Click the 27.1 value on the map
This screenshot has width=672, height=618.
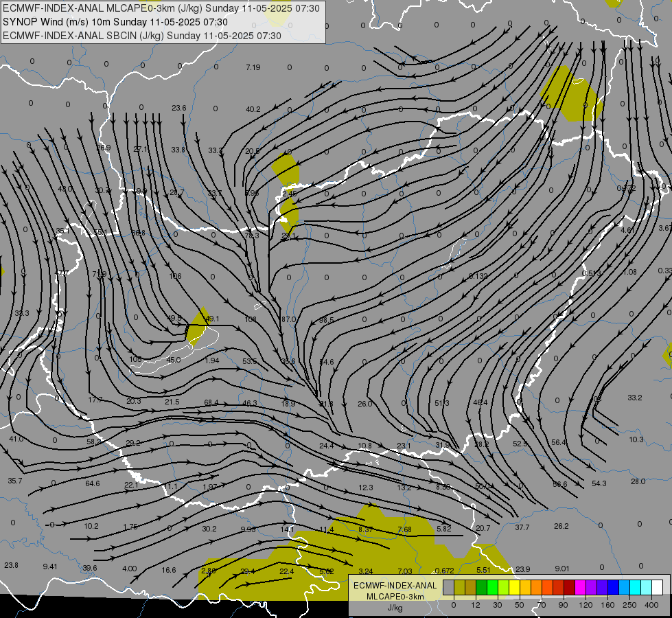[140, 149]
